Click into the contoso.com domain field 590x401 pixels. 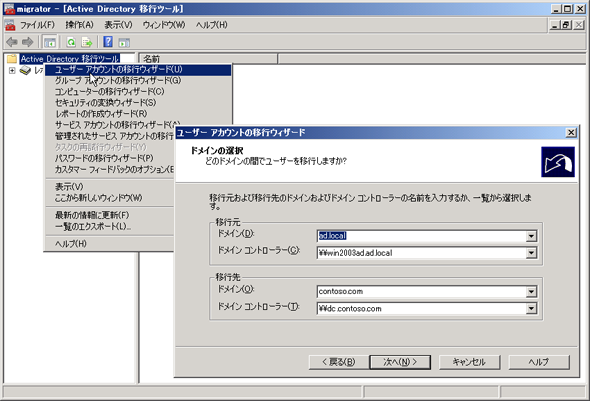pos(421,292)
